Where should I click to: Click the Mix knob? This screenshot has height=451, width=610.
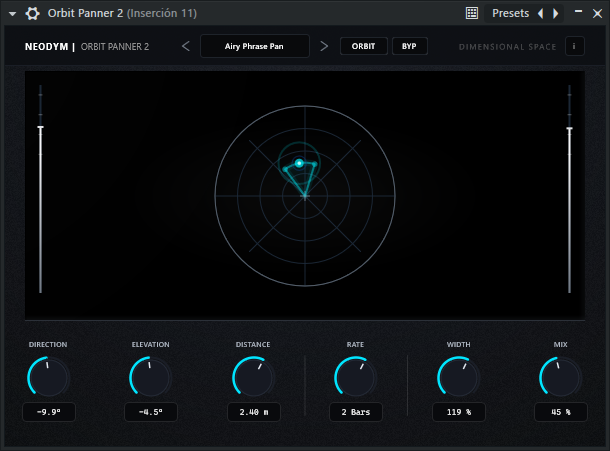[x=561, y=377]
